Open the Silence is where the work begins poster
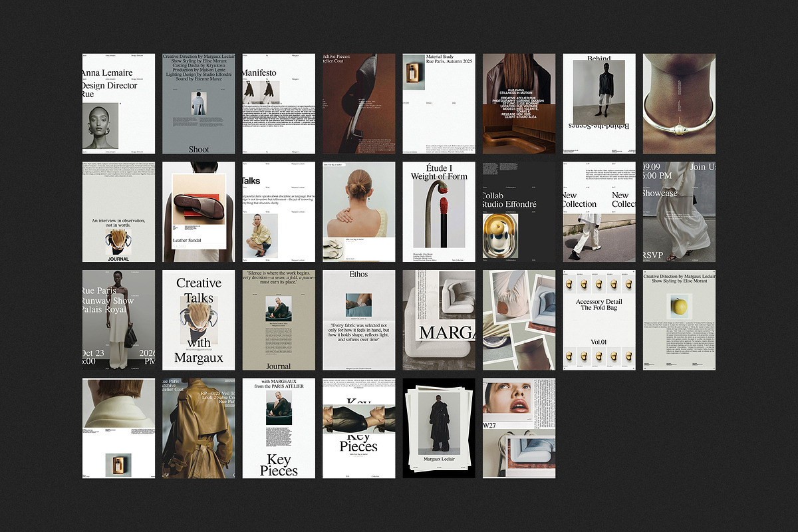This screenshot has height=532, width=798. tap(279, 320)
